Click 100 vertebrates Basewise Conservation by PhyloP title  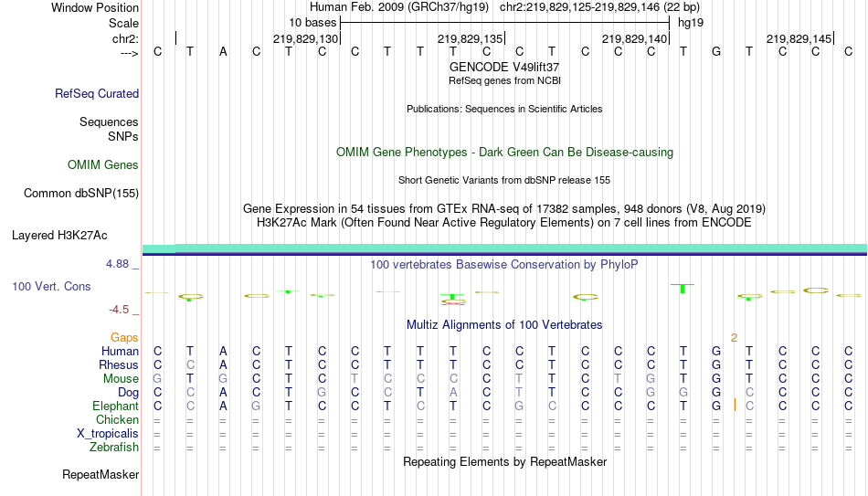(x=504, y=265)
